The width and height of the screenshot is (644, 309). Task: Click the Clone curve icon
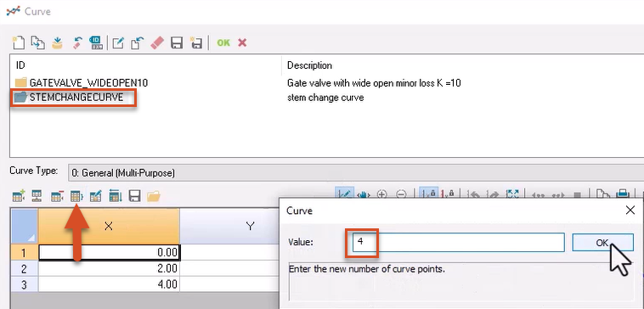tap(37, 42)
